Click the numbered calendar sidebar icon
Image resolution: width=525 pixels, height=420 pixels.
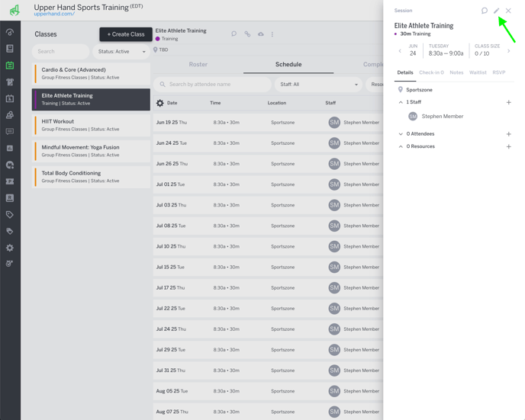[x=10, y=98]
